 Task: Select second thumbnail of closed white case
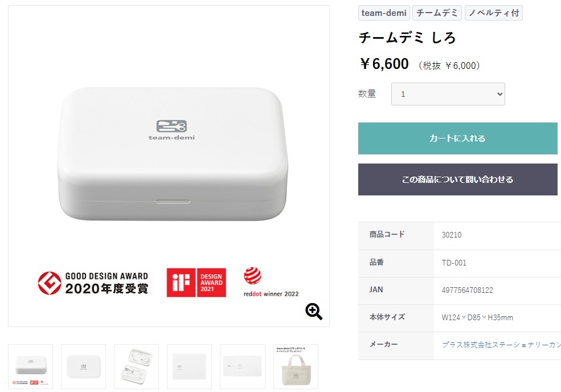coord(84,366)
